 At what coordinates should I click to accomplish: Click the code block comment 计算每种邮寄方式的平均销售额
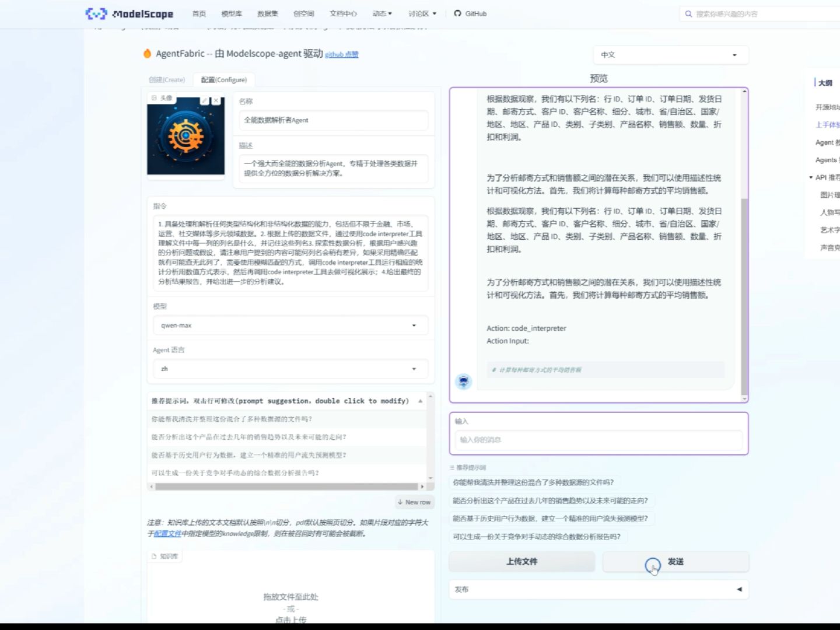(537, 370)
